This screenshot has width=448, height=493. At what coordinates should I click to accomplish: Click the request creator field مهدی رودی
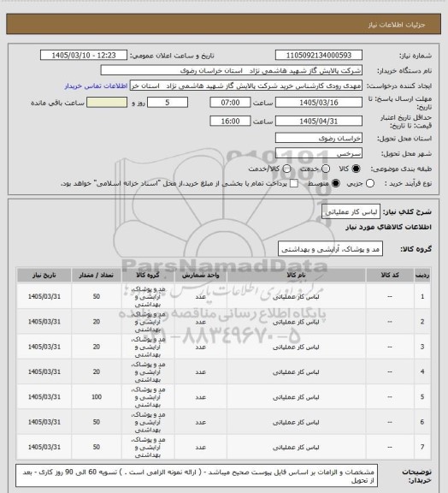pos(246,86)
